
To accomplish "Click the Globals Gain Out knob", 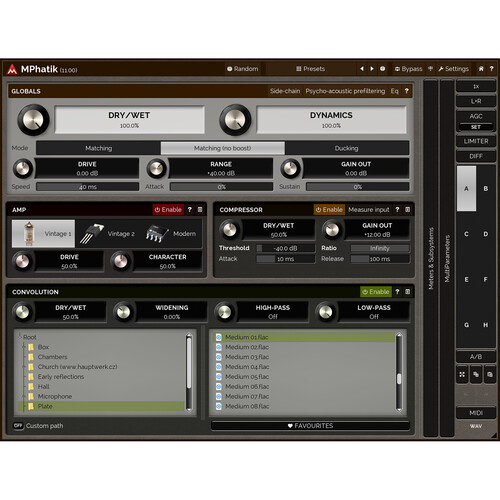I will (291, 169).
